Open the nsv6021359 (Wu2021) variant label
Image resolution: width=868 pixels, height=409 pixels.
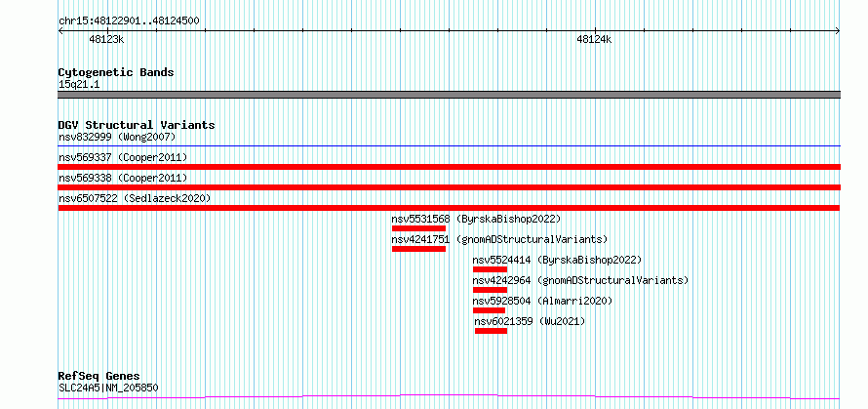coord(530,321)
